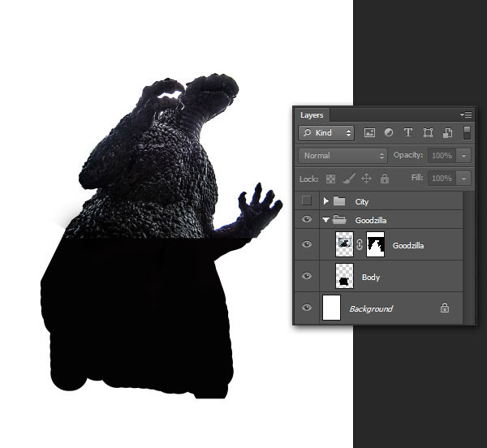Click the Background layer lock icon
Viewport: 487px width, 448px height.
click(445, 308)
